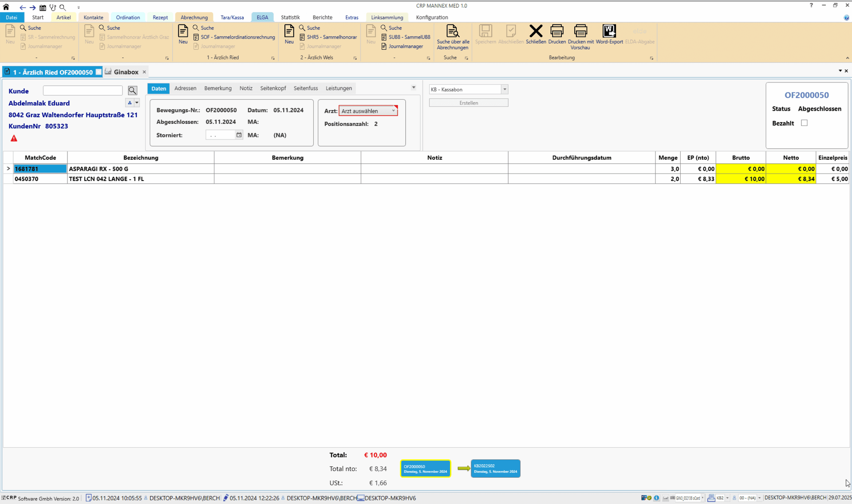Click Suche in the 1 - Ärzlich Ried group
The image size is (852, 504).
(x=204, y=28)
